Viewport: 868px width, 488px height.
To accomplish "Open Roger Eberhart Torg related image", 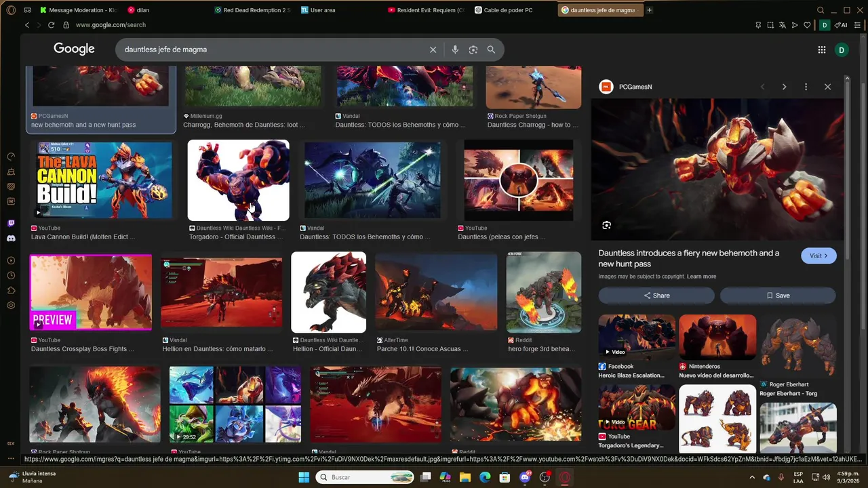I will click(797, 345).
